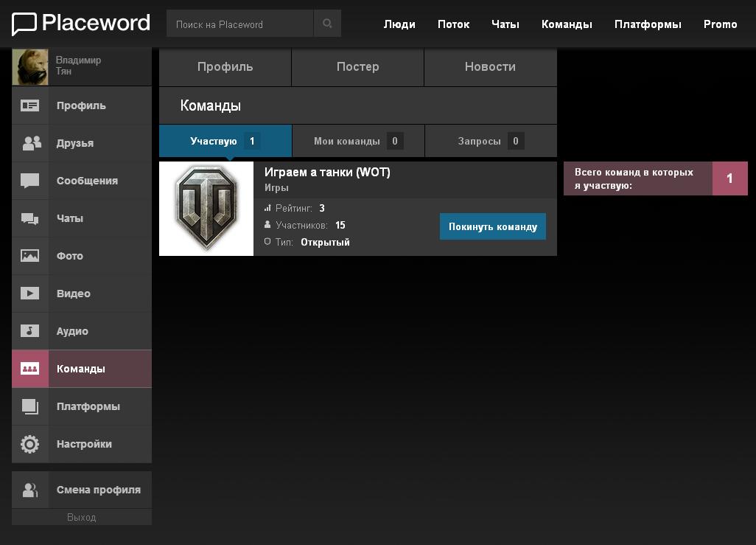The image size is (756, 545).
Task: Click the Placeword logo
Action: pos(81,24)
